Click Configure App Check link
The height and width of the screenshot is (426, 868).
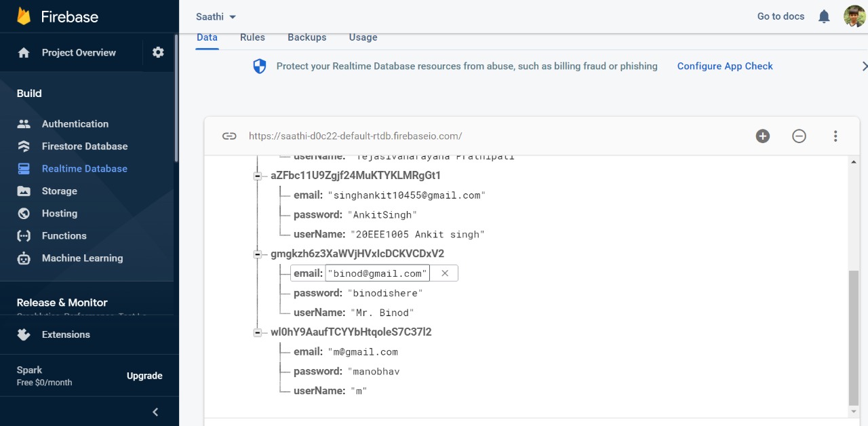point(725,66)
